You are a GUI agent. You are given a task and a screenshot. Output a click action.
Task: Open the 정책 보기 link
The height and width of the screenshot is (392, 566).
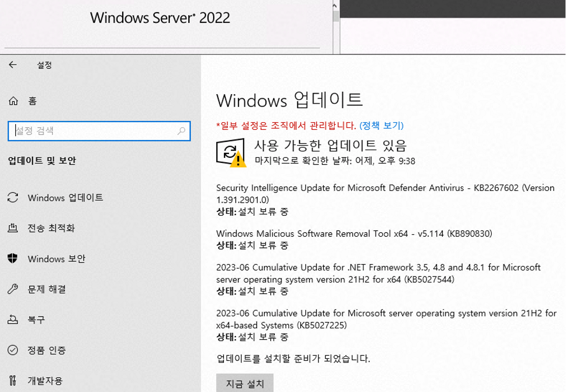click(x=382, y=126)
